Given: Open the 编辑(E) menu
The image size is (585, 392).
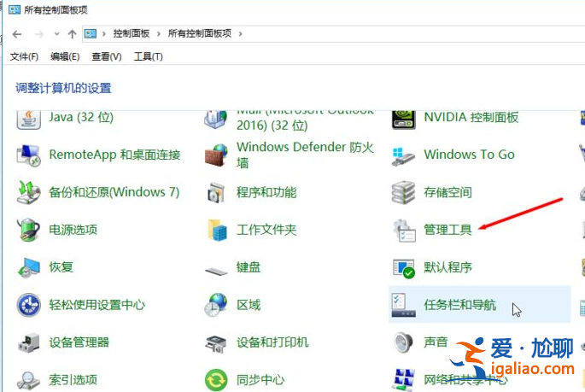Looking at the screenshot, I should point(65,56).
